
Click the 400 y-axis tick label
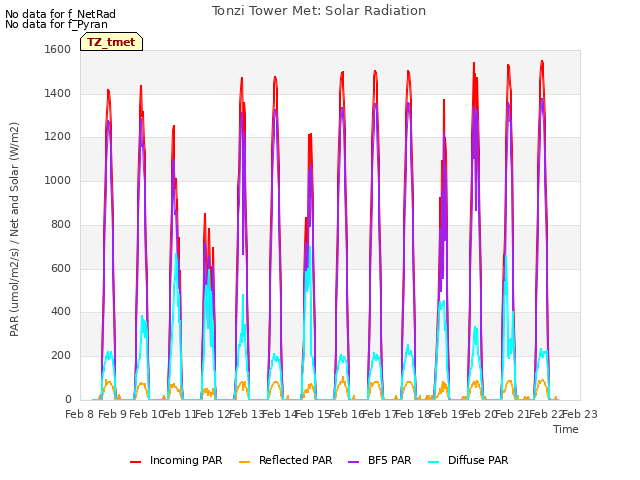[61, 312]
